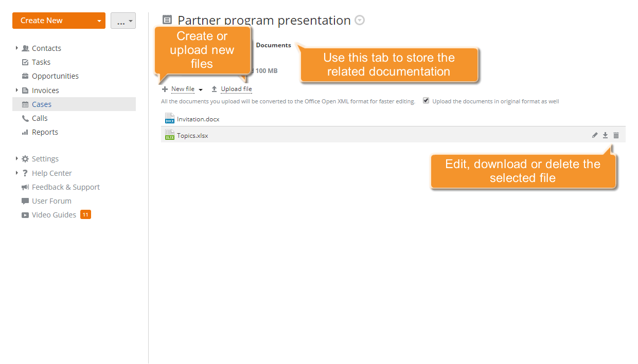
Task: Open Settings with the gear icon
Action: 25,158
